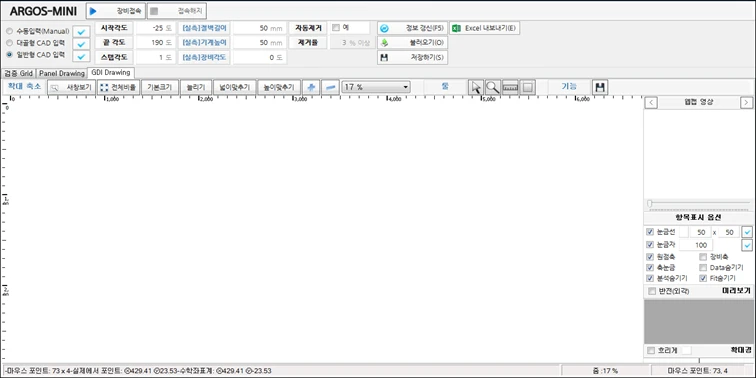The height and width of the screenshot is (378, 756).
Task: Click the 줌 :17 % status bar entry
Action: tap(605, 371)
